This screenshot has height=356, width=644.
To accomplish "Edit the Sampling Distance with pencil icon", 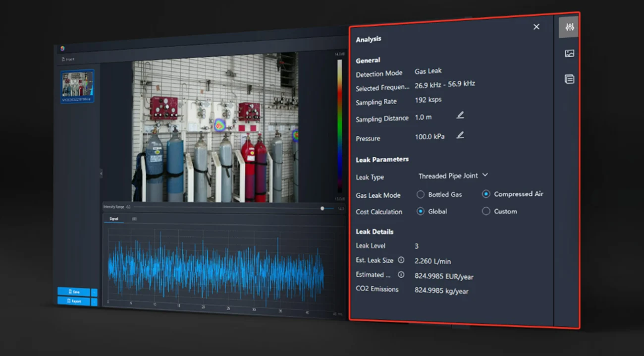I will click(460, 116).
